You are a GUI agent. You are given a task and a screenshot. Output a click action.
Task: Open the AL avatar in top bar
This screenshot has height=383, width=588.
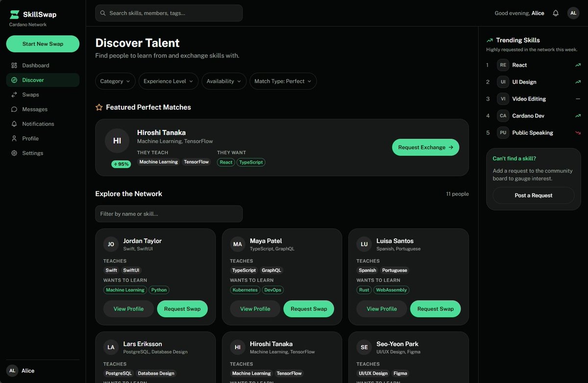coord(573,13)
